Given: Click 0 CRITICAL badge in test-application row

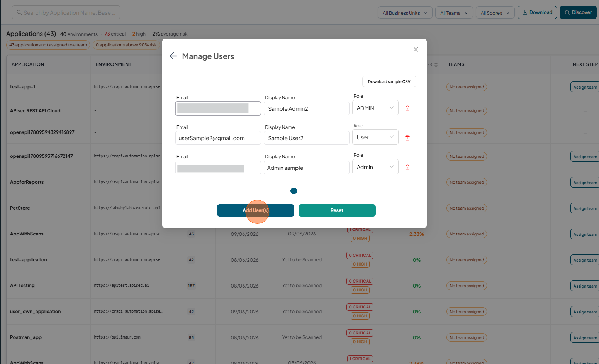Looking at the screenshot, I should coord(360,255).
